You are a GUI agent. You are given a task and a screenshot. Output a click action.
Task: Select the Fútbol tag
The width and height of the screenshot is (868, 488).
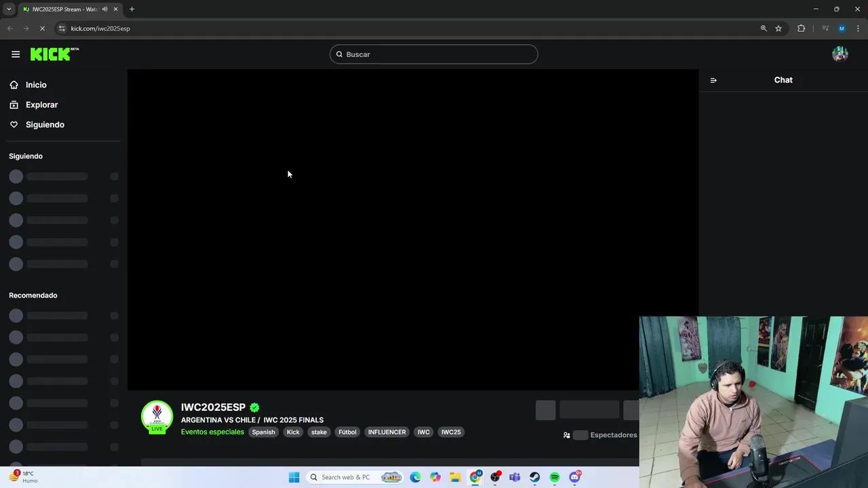[347, 432]
